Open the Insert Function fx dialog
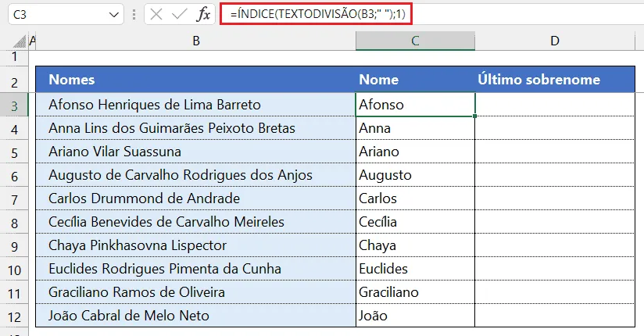This screenshot has width=644, height=336. pos(203,15)
